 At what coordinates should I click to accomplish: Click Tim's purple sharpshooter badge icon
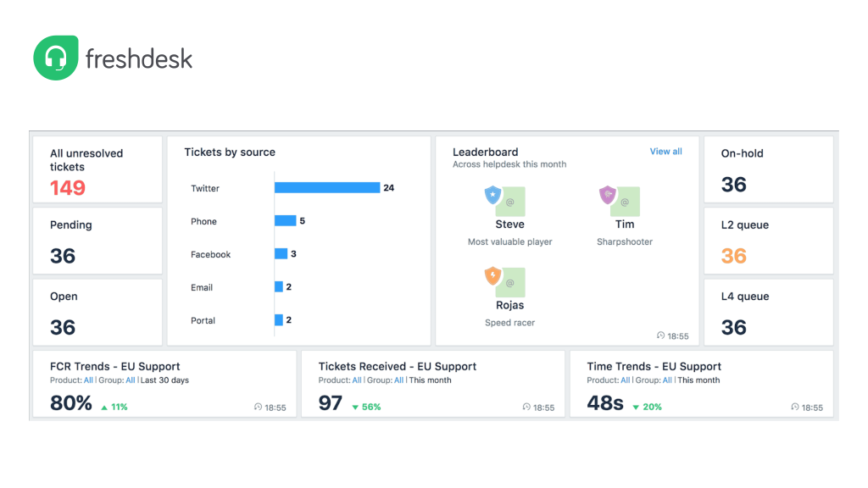pyautogui.click(x=608, y=196)
